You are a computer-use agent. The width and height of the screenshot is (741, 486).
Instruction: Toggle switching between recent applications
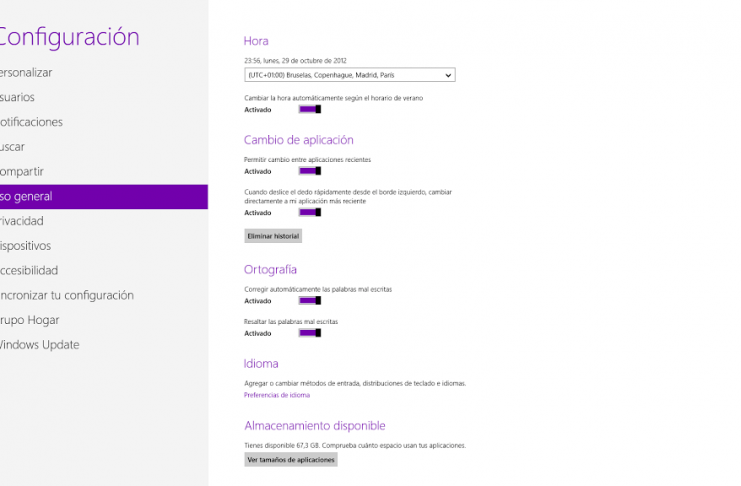pyautogui.click(x=310, y=171)
